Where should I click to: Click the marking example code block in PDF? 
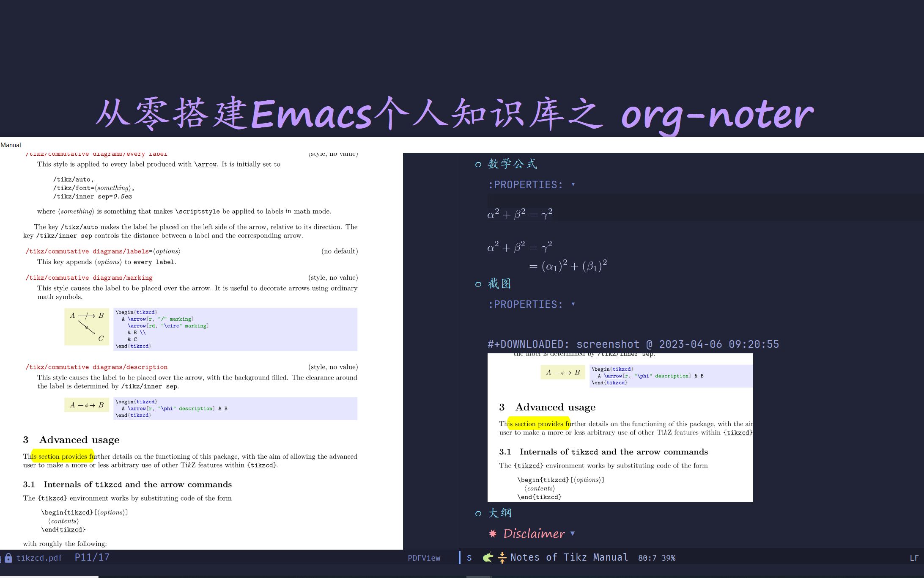click(235, 329)
